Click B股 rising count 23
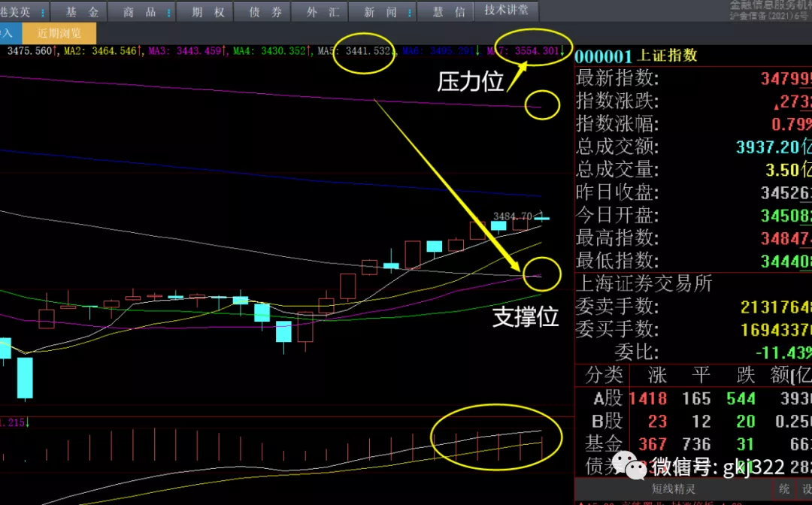812x505 pixels. (x=657, y=421)
